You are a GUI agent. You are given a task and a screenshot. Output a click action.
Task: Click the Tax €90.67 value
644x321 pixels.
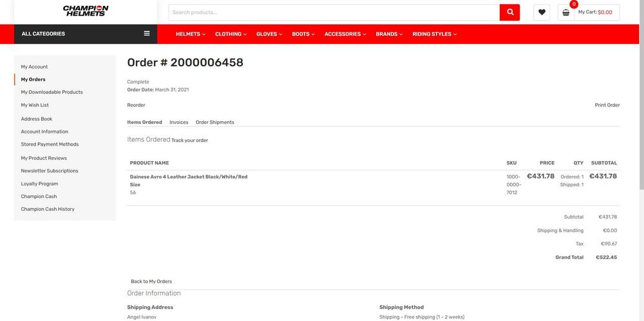(x=609, y=244)
